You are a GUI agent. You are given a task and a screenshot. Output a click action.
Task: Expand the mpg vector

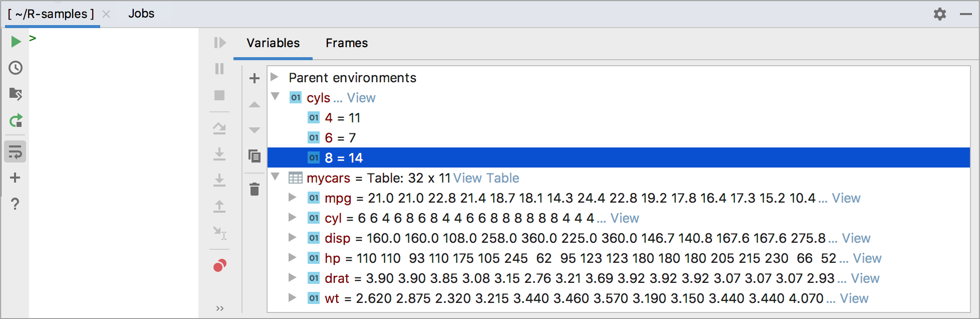coord(292,198)
